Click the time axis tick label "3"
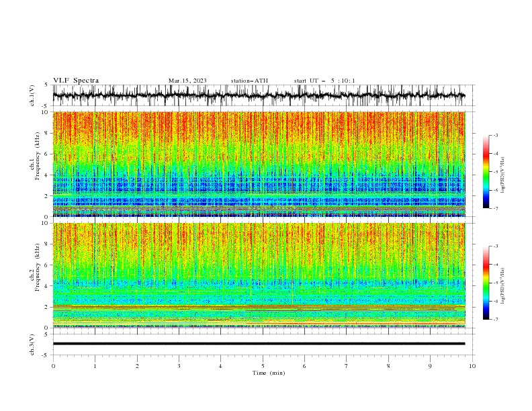This screenshot has height=411, width=532. (x=179, y=366)
